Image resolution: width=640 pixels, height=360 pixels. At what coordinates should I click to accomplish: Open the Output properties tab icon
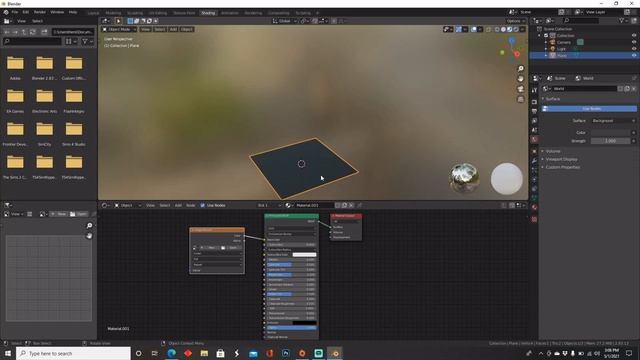coord(534,111)
